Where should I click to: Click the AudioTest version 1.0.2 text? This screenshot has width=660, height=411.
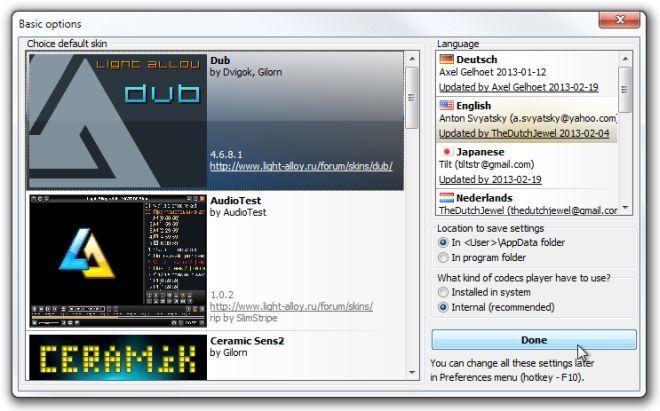[x=222, y=295]
